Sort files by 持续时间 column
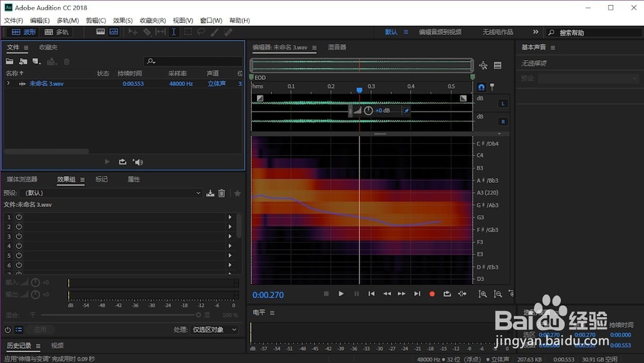The height and width of the screenshot is (363, 644). [130, 73]
